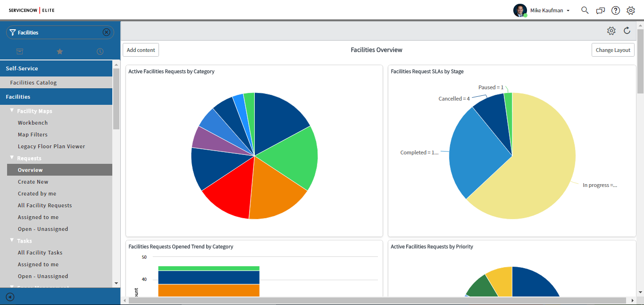Viewport: 644px width, 305px height.
Task: Focus the navigator filter field
Action: click(60, 32)
